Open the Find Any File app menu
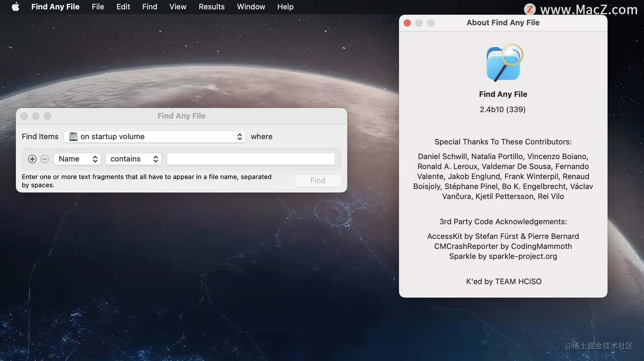 55,7
